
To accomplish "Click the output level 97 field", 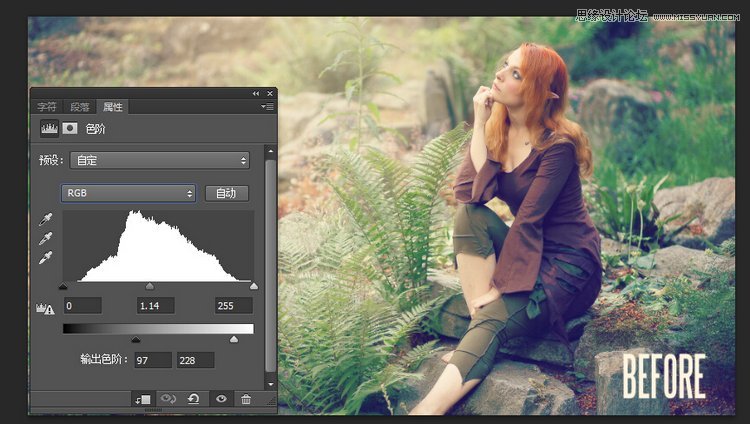I will click(x=154, y=359).
